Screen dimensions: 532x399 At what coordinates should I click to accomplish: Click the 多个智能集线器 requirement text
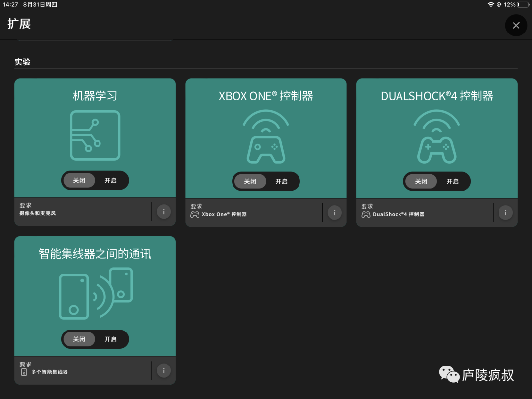click(50, 372)
